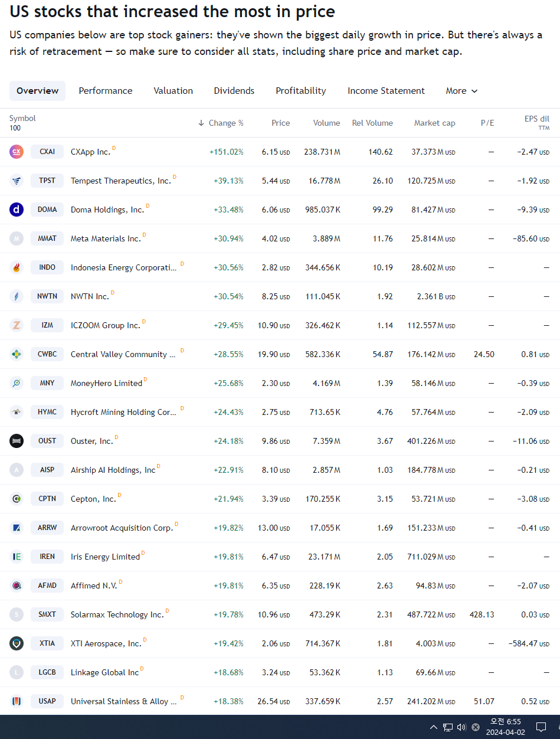Open the CWBC ticker symbol

47,354
